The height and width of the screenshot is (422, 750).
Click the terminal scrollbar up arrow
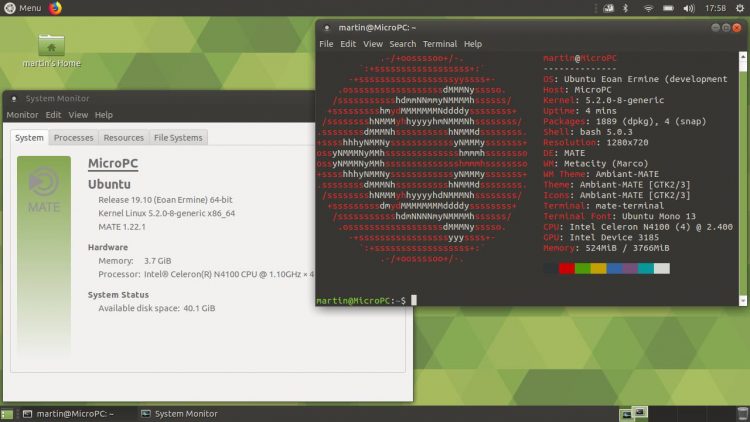tap(742, 56)
